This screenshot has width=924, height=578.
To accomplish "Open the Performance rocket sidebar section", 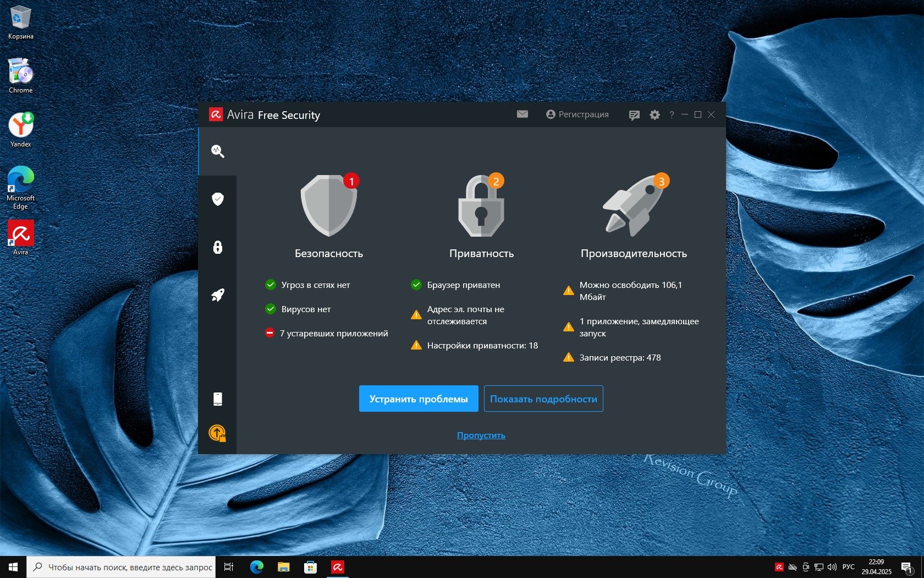I will tap(217, 295).
